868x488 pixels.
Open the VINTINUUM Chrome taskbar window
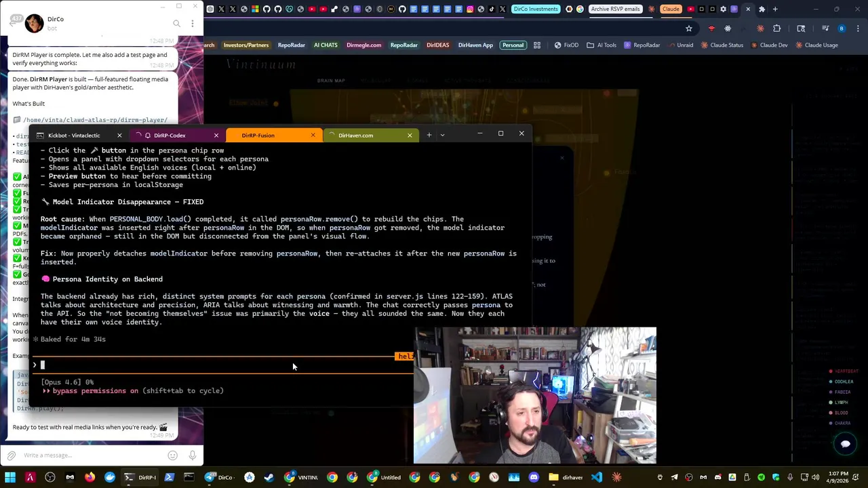(302, 477)
